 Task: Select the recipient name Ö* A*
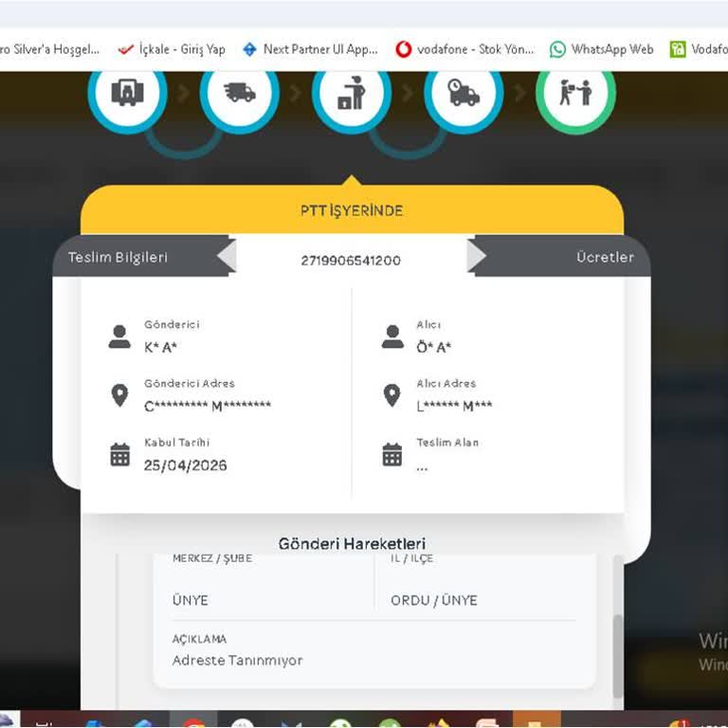(433, 347)
